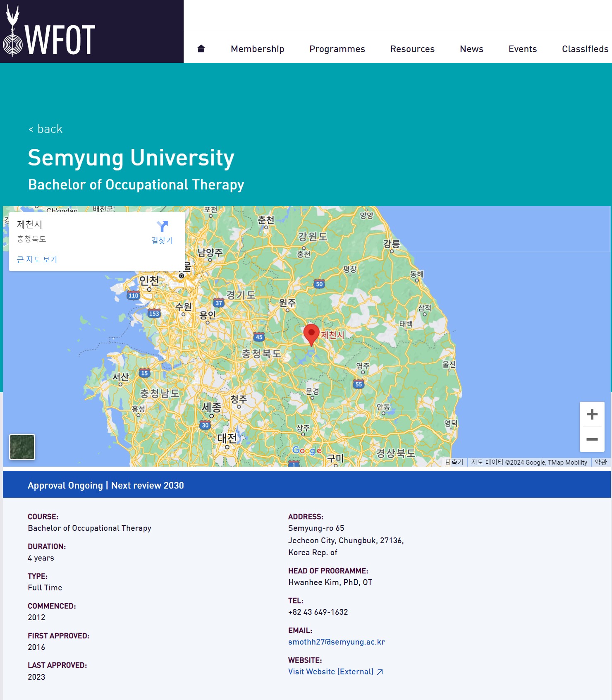Image resolution: width=612 pixels, height=700 pixels.
Task: Open the Membership menu
Action: click(257, 49)
